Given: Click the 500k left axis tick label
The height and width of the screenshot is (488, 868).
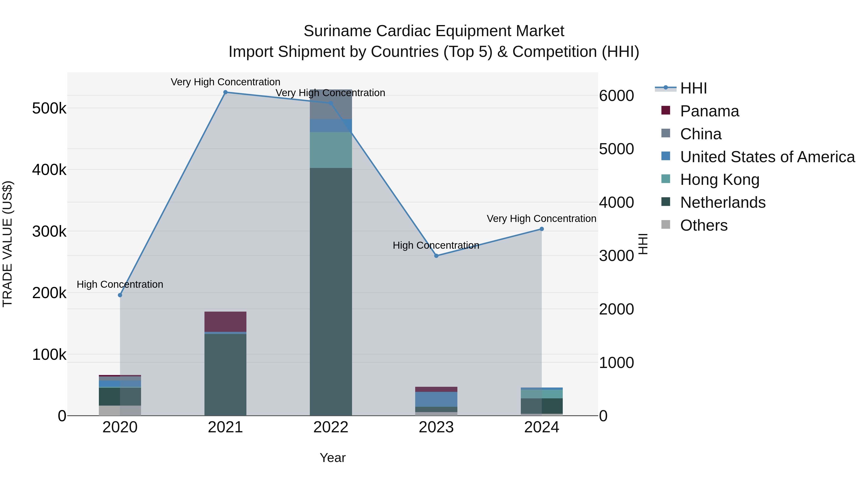Looking at the screenshot, I should [x=49, y=108].
